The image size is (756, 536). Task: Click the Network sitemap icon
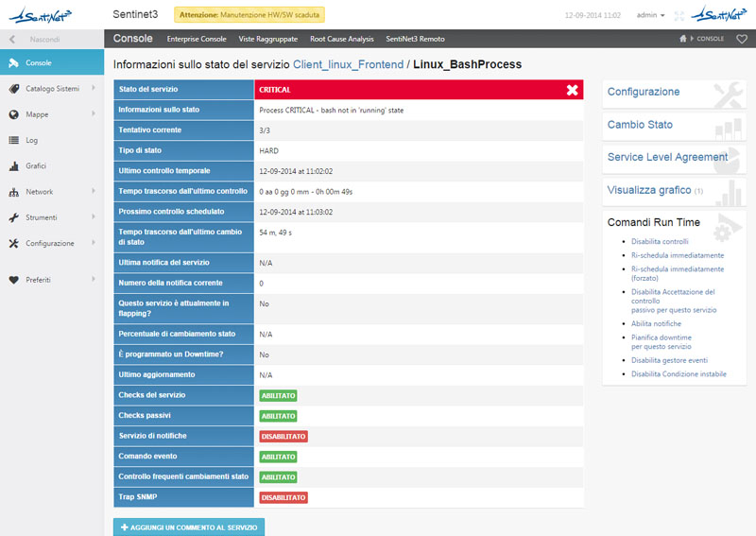(14, 192)
